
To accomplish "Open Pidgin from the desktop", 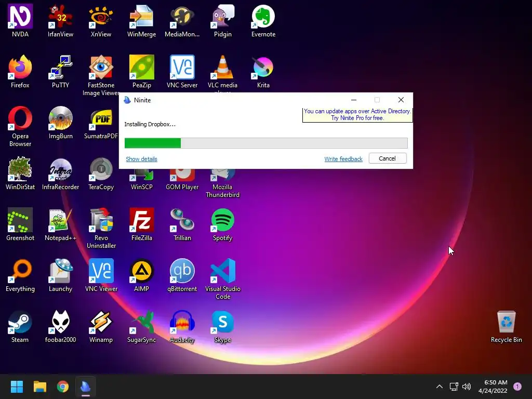I will tap(222, 21).
